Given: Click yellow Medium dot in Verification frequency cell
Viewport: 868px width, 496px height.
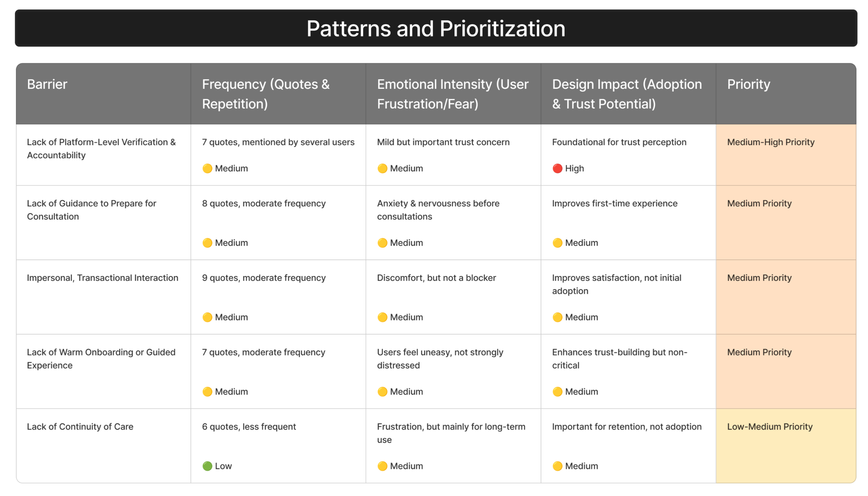Looking at the screenshot, I should point(207,168).
